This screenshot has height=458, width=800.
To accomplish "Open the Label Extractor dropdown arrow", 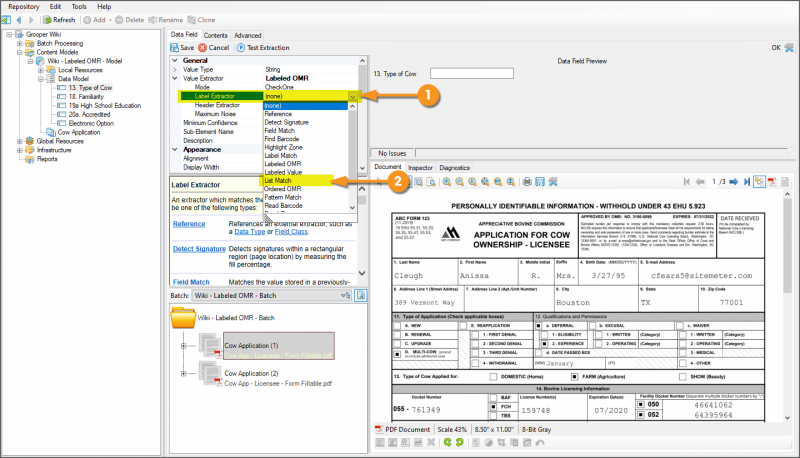I will point(351,96).
